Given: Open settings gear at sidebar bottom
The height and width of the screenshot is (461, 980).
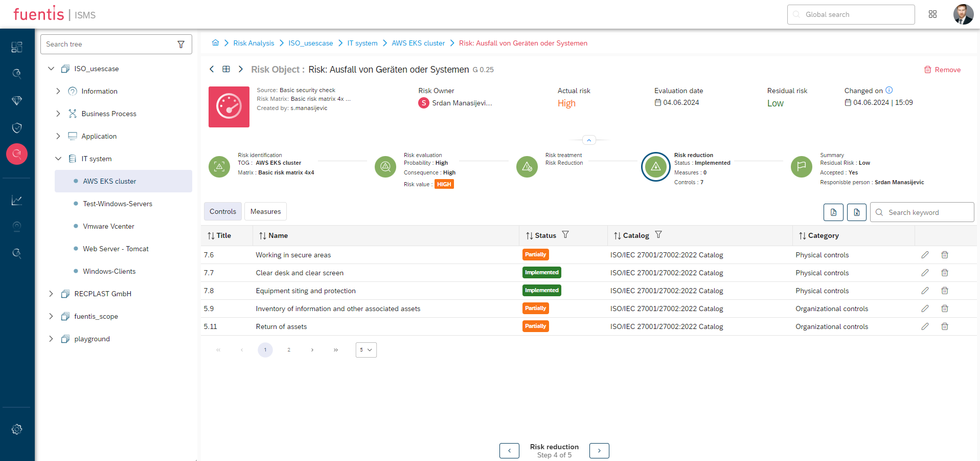Looking at the screenshot, I should point(16,429).
